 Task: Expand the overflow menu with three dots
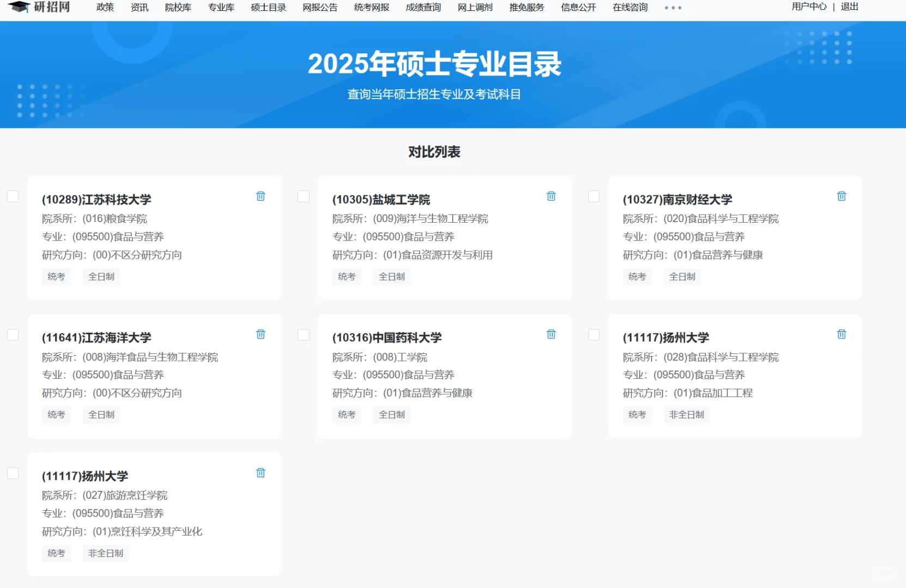(673, 8)
